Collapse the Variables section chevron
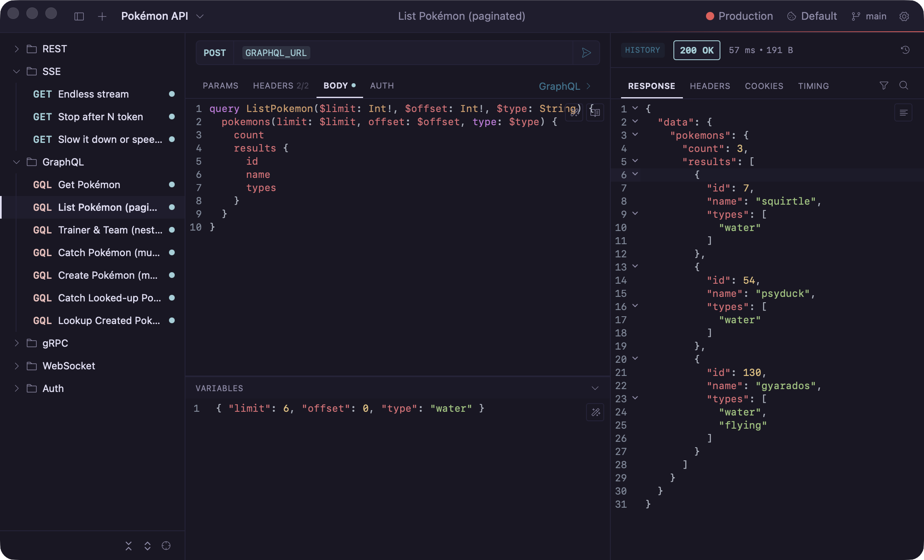Screen dimensions: 924x560 (595, 388)
